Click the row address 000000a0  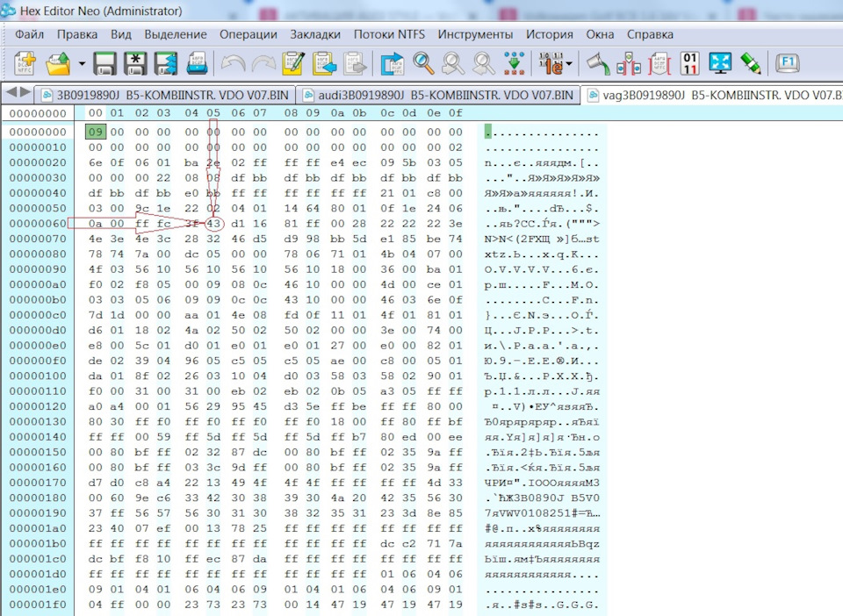(x=38, y=284)
